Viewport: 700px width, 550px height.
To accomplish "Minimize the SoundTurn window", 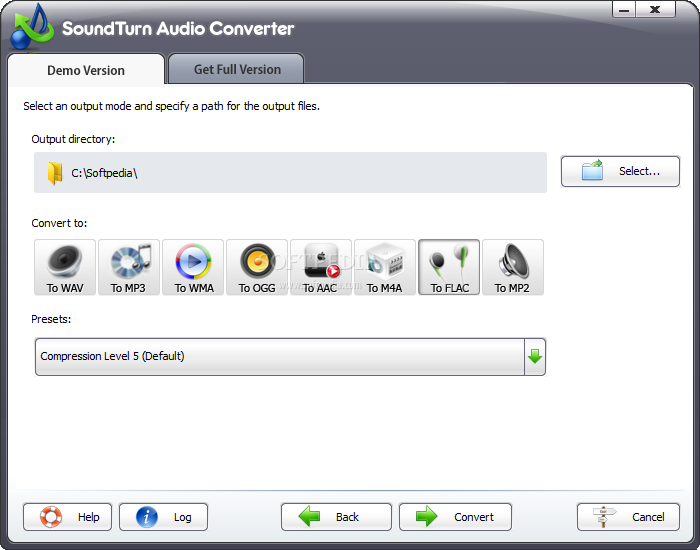I will coord(624,9).
